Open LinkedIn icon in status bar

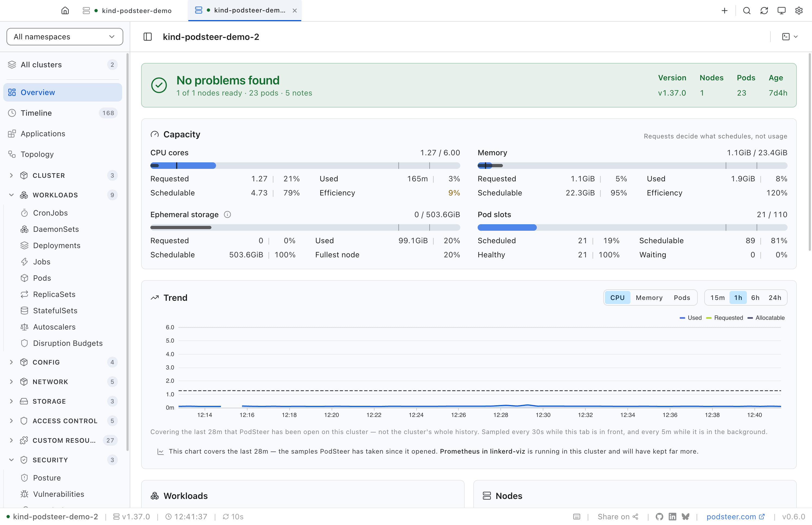tap(672, 517)
